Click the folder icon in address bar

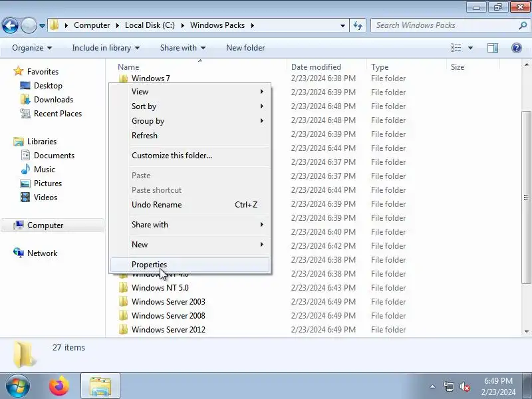[x=54, y=25]
